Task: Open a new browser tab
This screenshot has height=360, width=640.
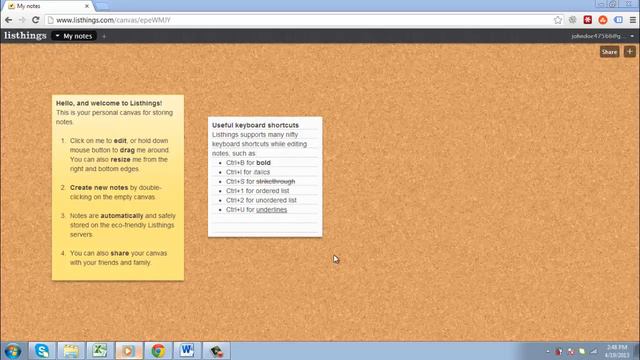Action: click(x=102, y=6)
